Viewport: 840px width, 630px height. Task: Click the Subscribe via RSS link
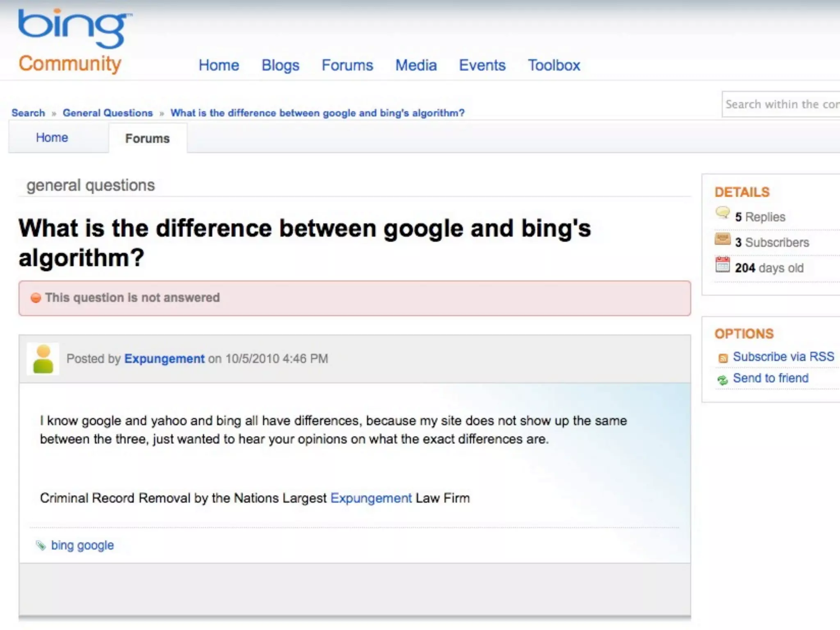[x=783, y=357]
